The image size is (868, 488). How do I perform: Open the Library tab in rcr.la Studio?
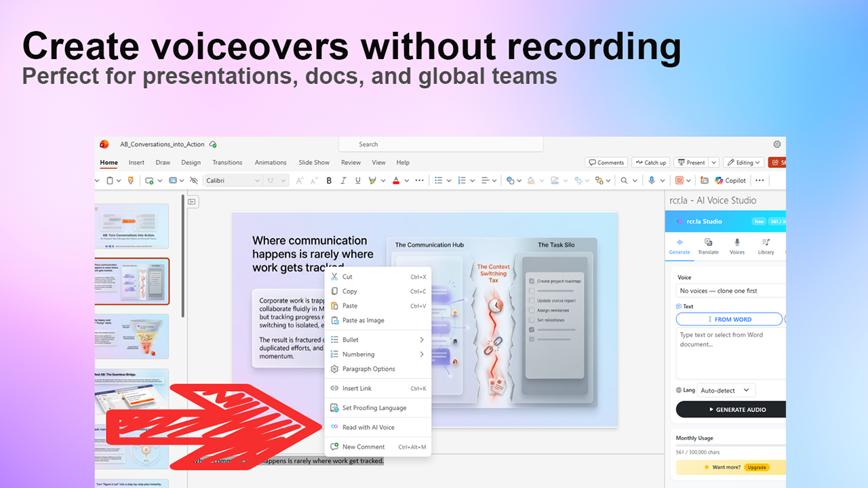click(766, 247)
